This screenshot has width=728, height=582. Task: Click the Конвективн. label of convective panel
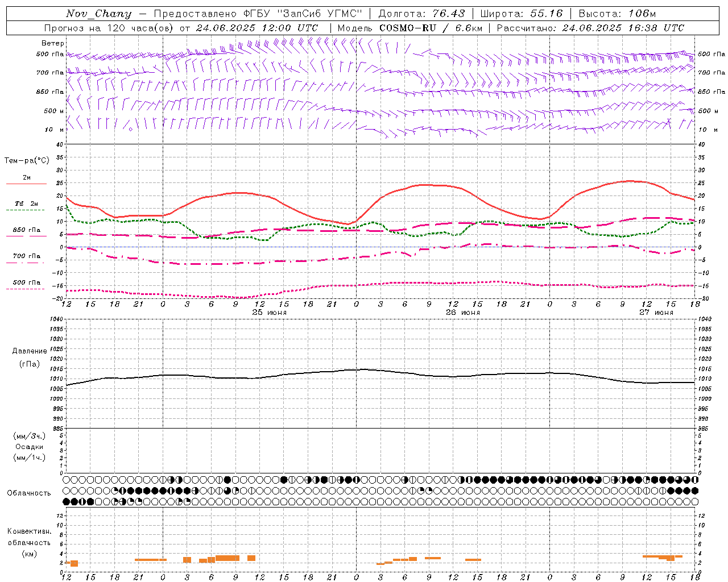tap(30, 531)
